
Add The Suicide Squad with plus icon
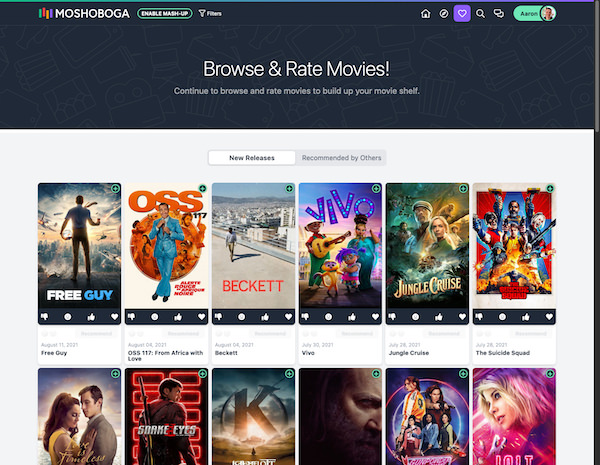click(x=550, y=188)
